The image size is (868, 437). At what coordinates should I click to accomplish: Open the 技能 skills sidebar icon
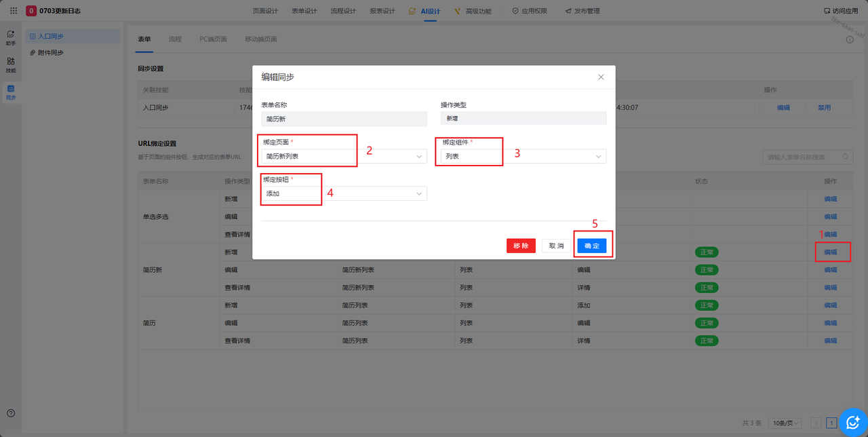[x=11, y=65]
